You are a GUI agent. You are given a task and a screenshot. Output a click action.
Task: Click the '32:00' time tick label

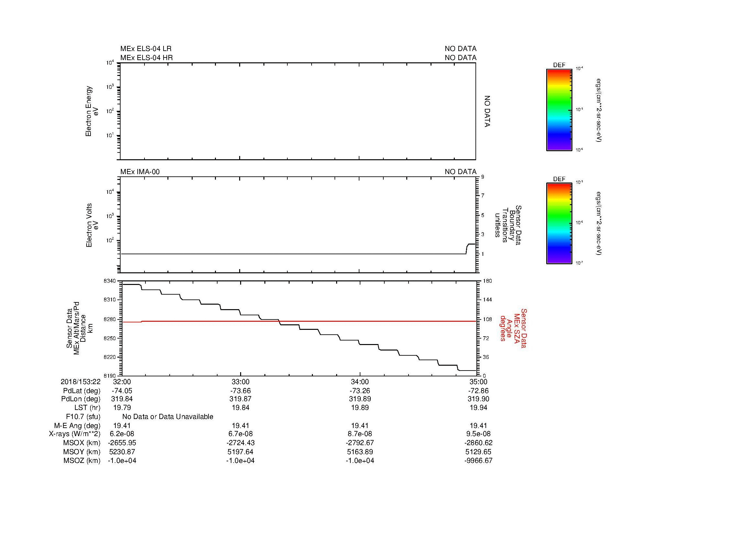[x=122, y=382]
